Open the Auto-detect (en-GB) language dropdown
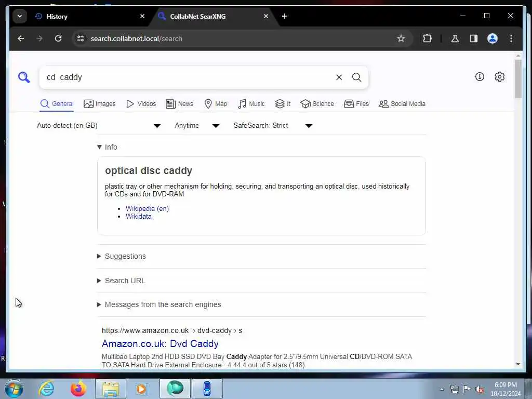 pos(99,126)
